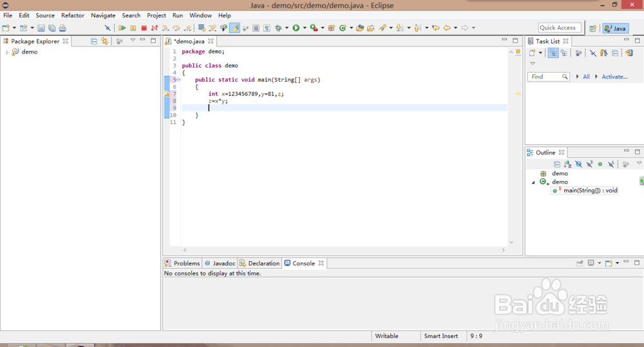The image size is (644, 347).
Task: Open the Run button dropdown arrow
Action: (x=305, y=28)
